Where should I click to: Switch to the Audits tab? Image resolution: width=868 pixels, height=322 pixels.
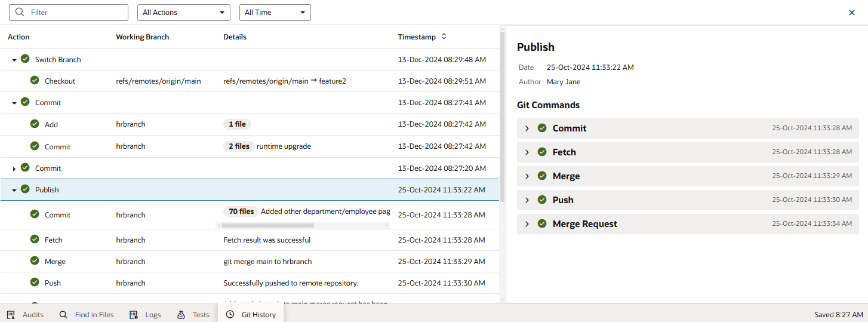click(x=25, y=315)
